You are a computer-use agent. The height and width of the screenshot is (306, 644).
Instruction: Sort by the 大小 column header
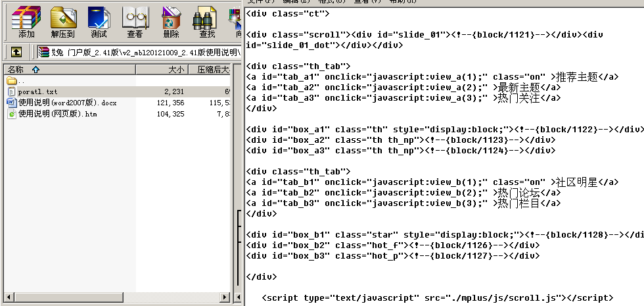(162, 70)
